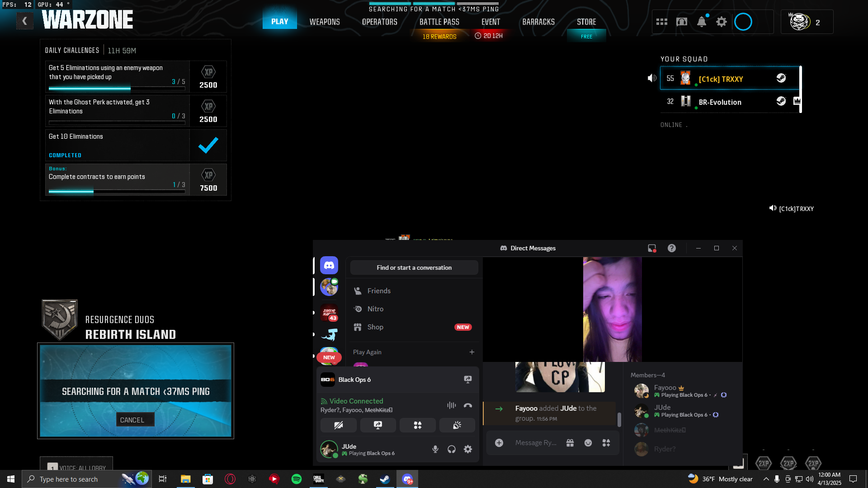Open the social party emblem showing 2
This screenshot has width=868, height=488.
coord(807,22)
